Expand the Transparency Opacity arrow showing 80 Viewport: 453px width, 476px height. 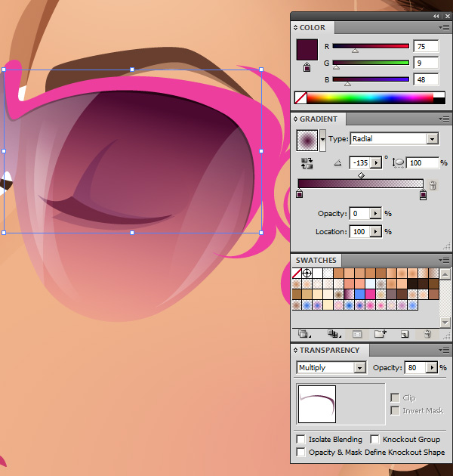pos(432,367)
